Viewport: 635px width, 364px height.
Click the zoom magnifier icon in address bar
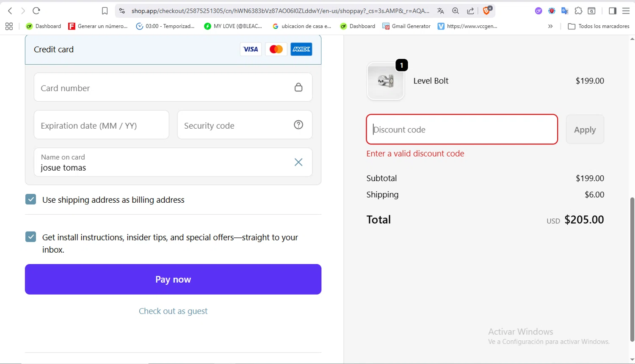pyautogui.click(x=456, y=11)
